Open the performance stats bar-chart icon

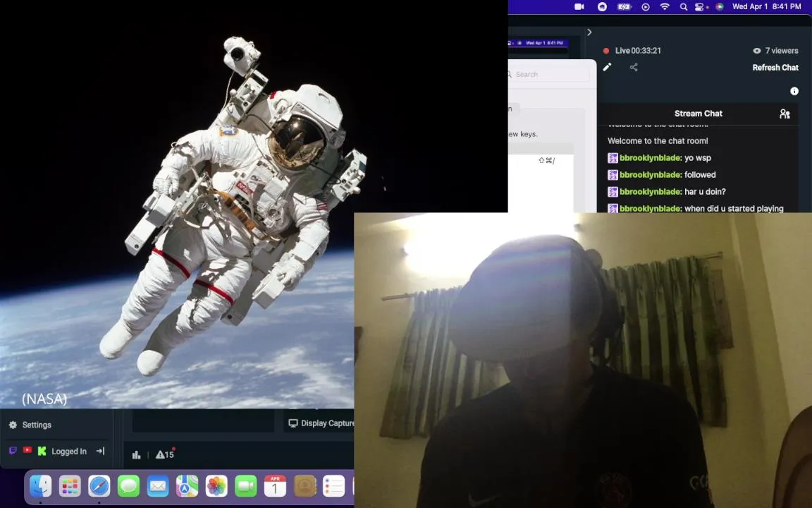click(x=136, y=454)
